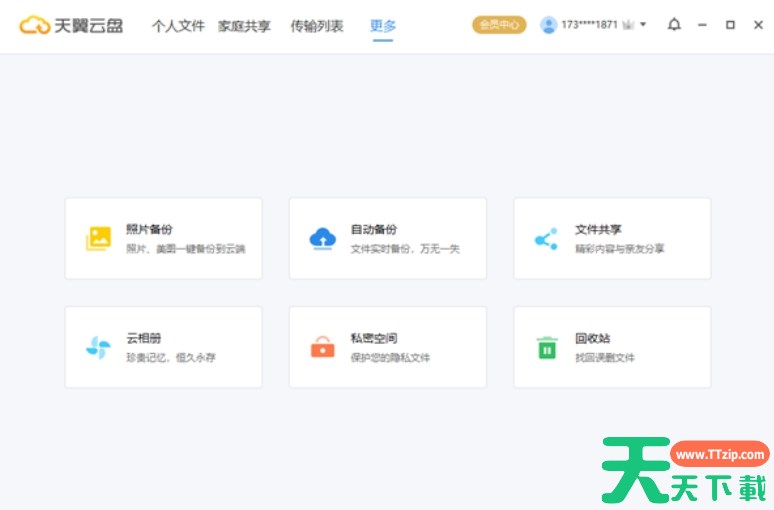Click the green 回收站 trash icon
Image resolution: width=774 pixels, height=510 pixels.
coord(547,348)
